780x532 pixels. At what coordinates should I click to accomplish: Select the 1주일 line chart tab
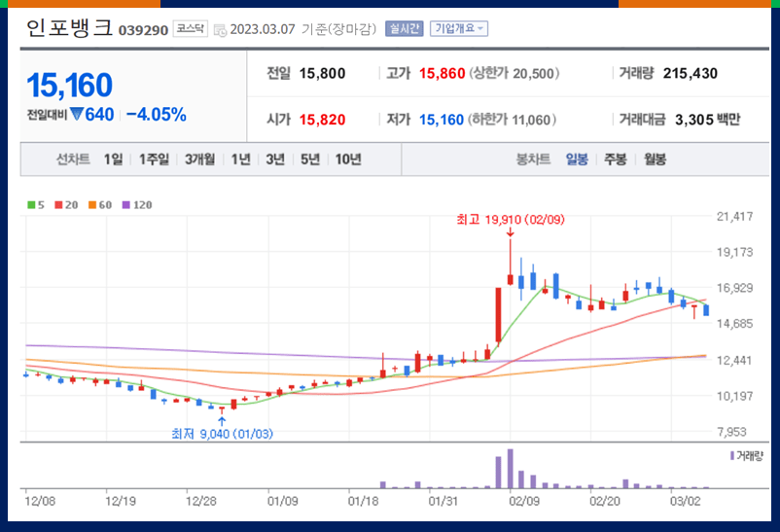click(154, 160)
